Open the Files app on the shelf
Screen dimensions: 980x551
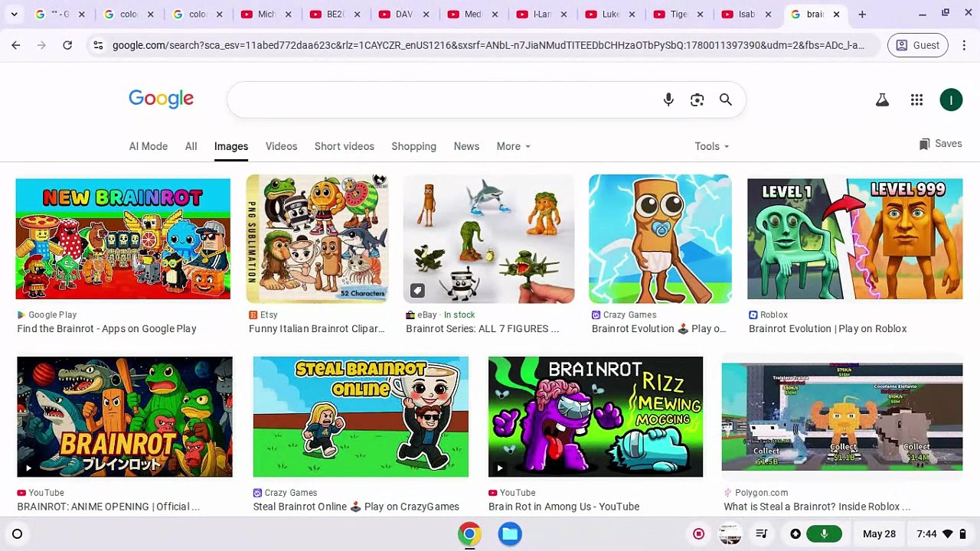click(510, 534)
